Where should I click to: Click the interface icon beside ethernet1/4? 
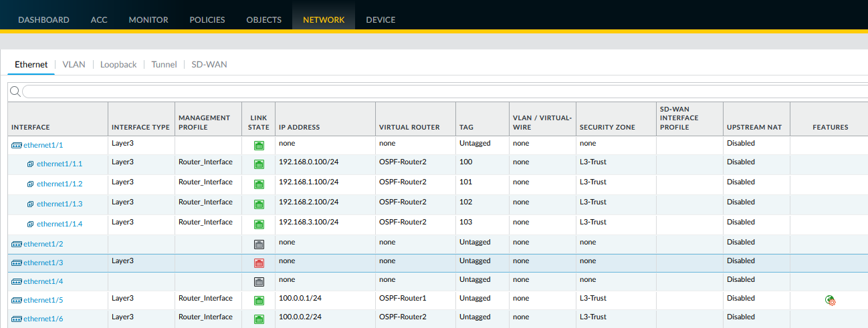[x=17, y=282]
